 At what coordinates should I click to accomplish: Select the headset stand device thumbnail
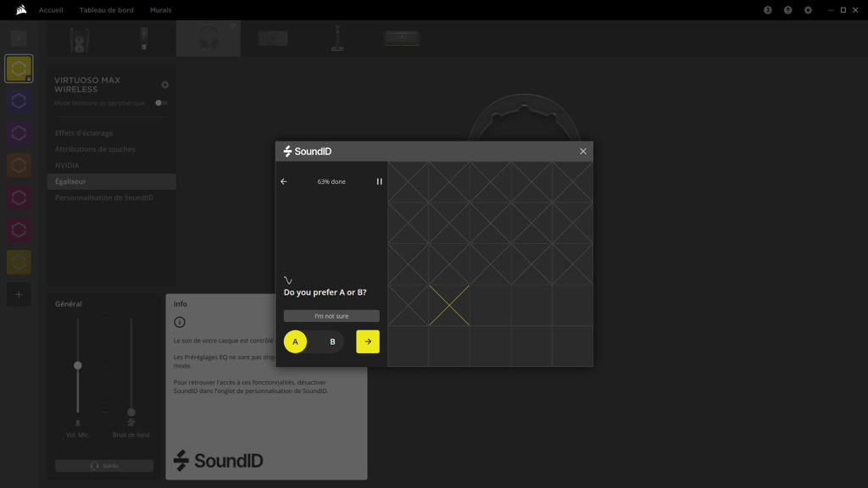click(337, 38)
